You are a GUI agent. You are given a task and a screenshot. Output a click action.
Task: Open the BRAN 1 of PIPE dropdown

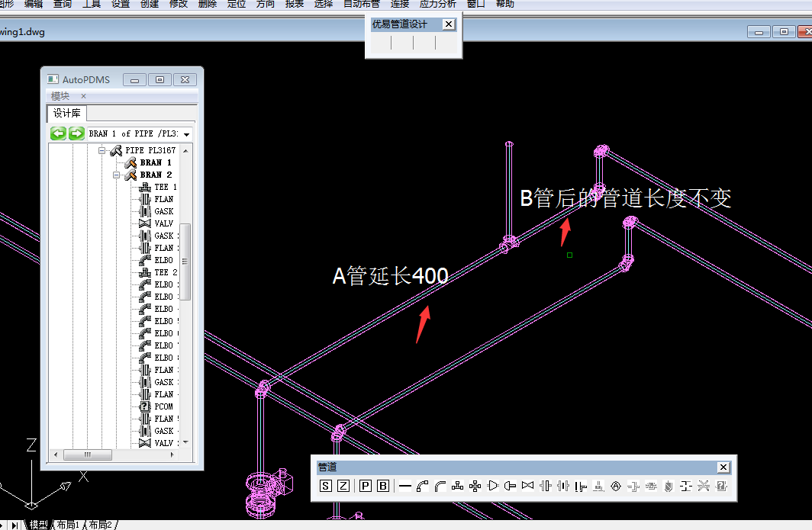[x=186, y=134]
